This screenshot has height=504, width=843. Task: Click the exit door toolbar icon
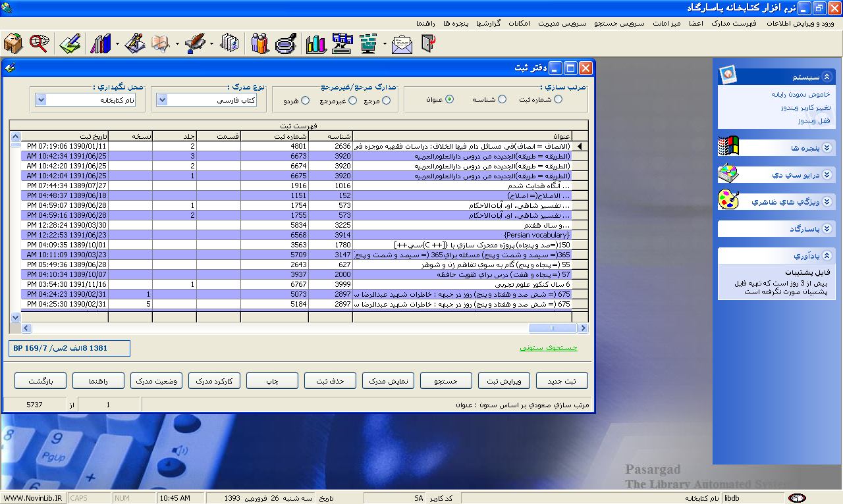coord(428,44)
